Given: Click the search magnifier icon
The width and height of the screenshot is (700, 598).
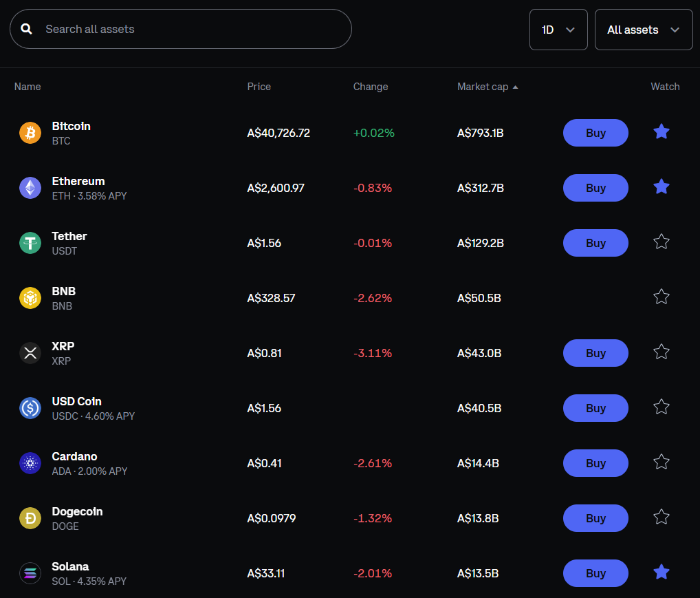Looking at the screenshot, I should (x=27, y=29).
